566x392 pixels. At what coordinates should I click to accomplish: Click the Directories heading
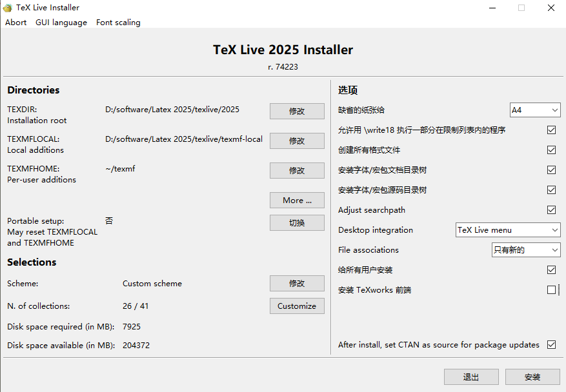[x=33, y=90]
